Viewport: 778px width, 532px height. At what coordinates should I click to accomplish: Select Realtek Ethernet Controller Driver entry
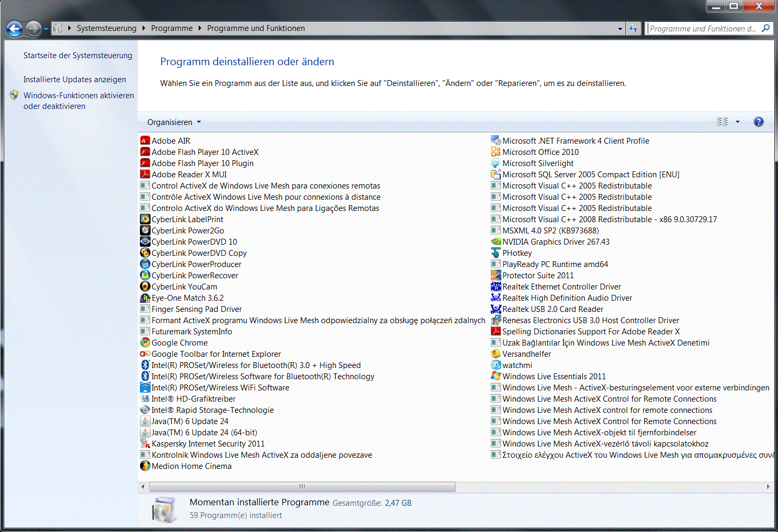pyautogui.click(x=556, y=286)
